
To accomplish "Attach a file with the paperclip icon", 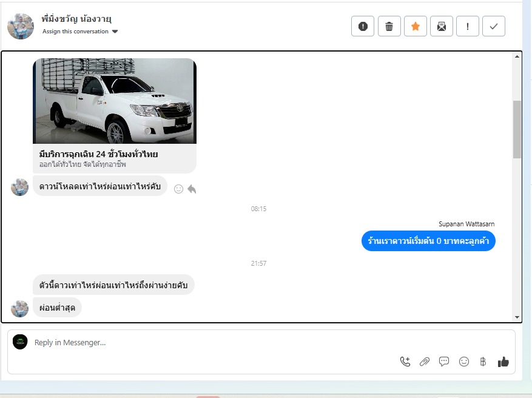I will [425, 362].
